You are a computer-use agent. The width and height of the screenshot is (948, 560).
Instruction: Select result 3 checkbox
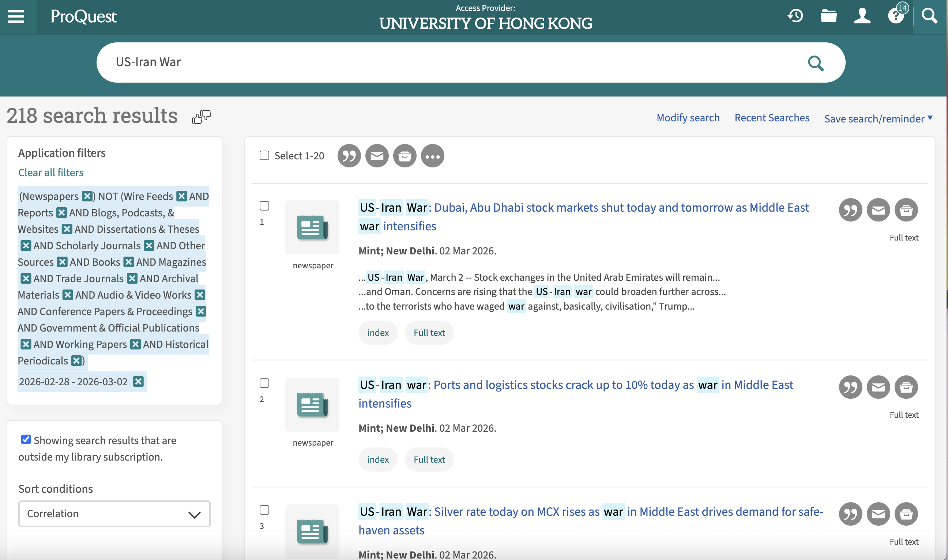tap(264, 510)
